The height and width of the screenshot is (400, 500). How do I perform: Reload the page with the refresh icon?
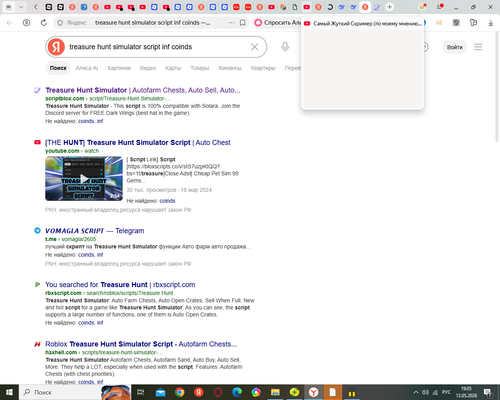(44, 23)
